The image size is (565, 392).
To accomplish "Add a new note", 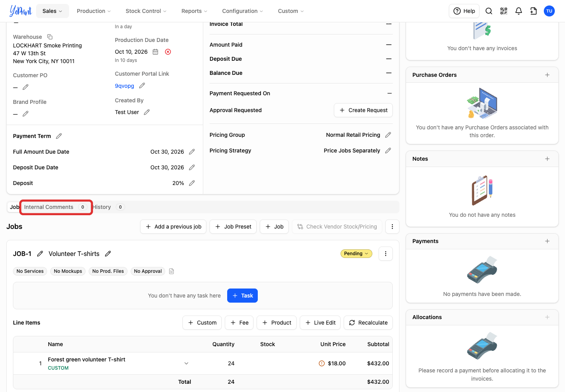I will (x=547, y=159).
